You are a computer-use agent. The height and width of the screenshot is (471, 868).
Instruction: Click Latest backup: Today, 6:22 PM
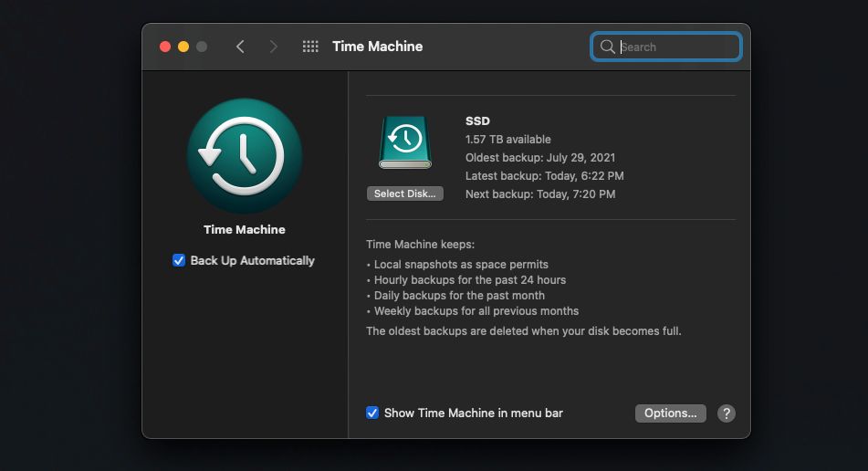point(545,175)
